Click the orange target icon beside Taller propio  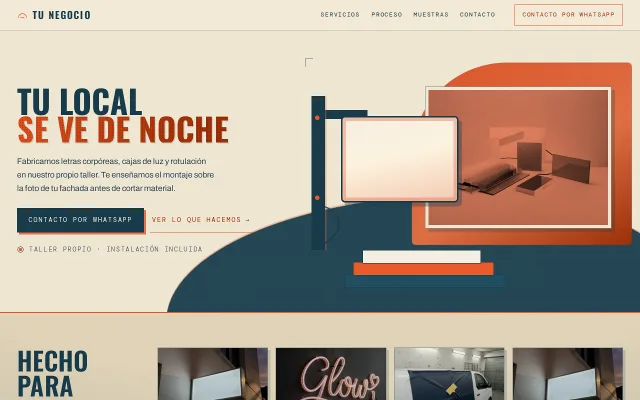[x=20, y=249]
